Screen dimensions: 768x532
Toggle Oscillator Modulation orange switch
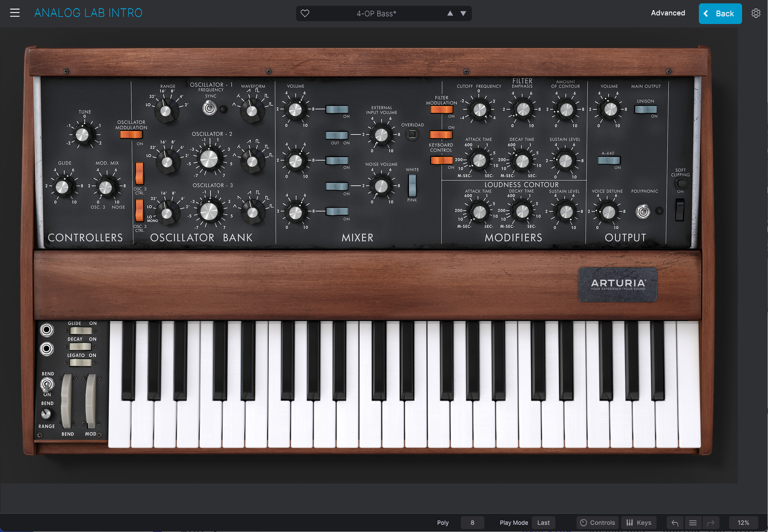point(131,135)
